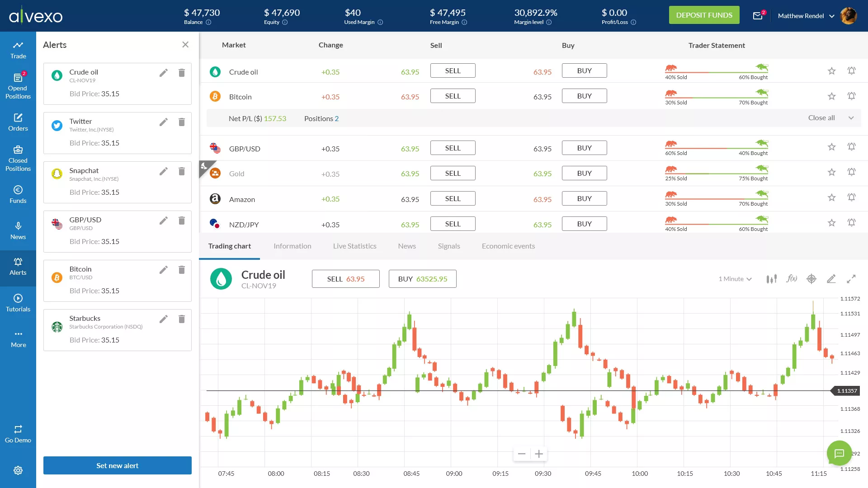The width and height of the screenshot is (868, 488).
Task: Open Matthew Rendel account dropdown
Action: [806, 16]
